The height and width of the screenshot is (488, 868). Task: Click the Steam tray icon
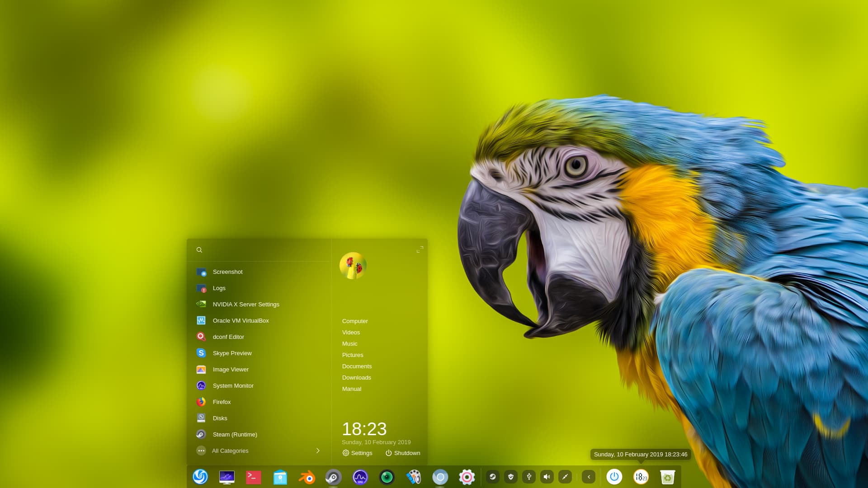tap(493, 477)
